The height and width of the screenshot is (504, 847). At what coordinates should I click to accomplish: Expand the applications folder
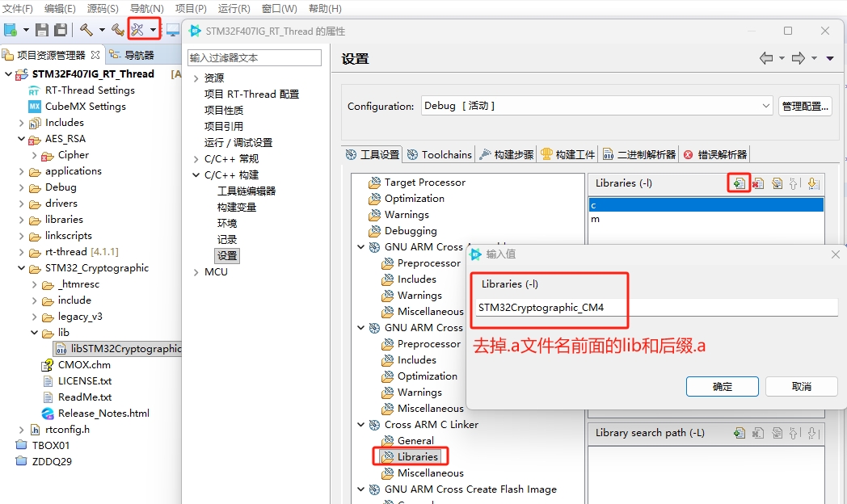tap(22, 171)
